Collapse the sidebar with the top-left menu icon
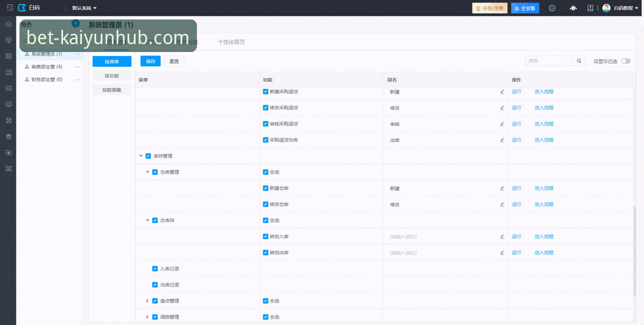The image size is (644, 325). point(10,8)
